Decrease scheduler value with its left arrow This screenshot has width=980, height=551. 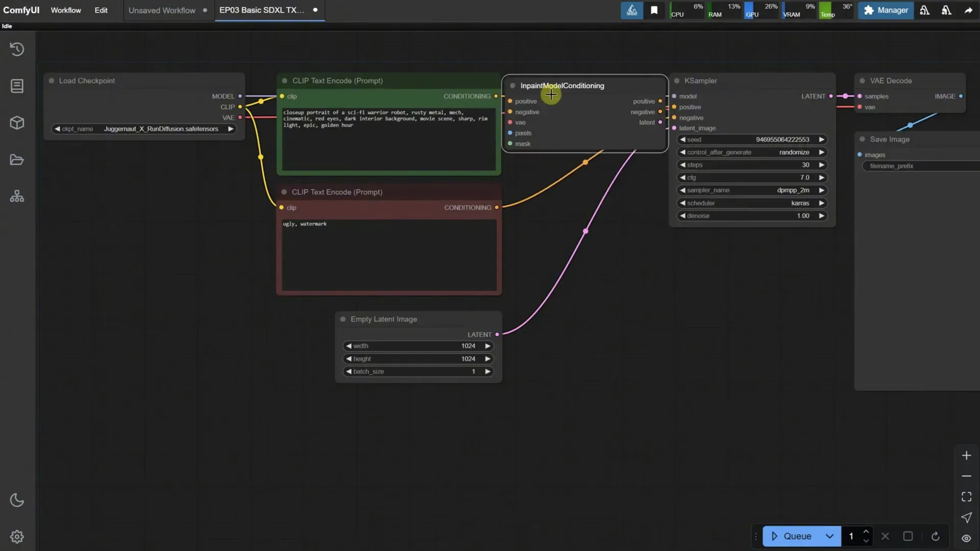tap(682, 203)
